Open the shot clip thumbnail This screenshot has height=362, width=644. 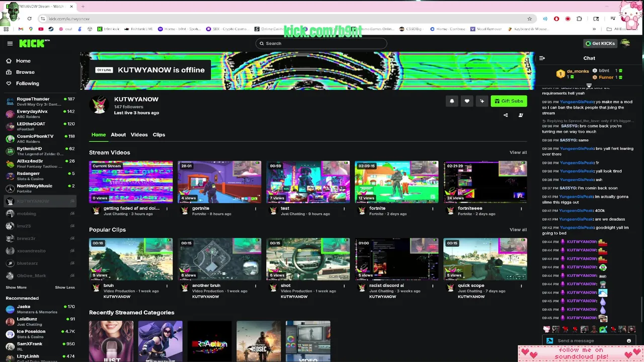point(308,259)
